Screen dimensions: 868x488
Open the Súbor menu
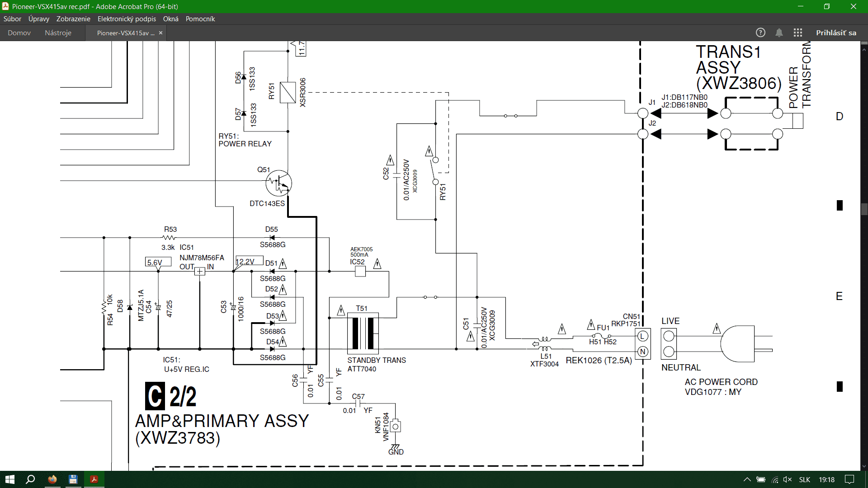[12, 19]
